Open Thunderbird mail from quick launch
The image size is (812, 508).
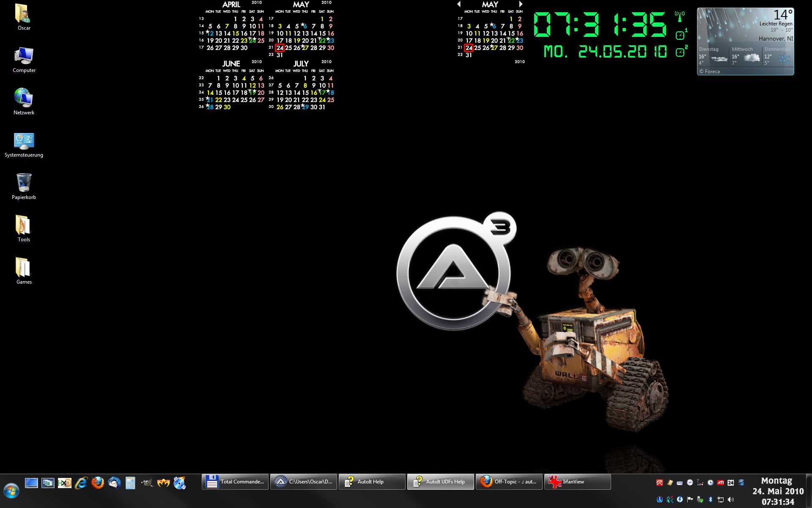click(114, 483)
